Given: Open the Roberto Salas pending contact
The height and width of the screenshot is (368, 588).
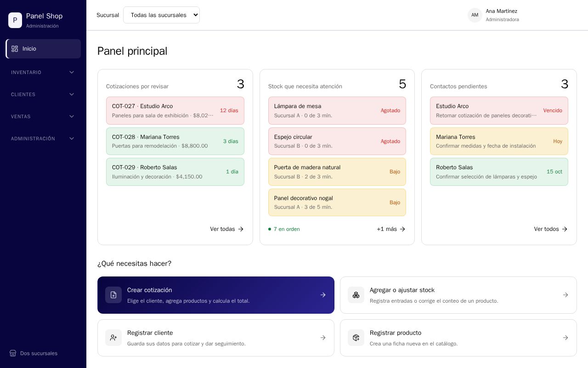Looking at the screenshot, I should point(499,172).
